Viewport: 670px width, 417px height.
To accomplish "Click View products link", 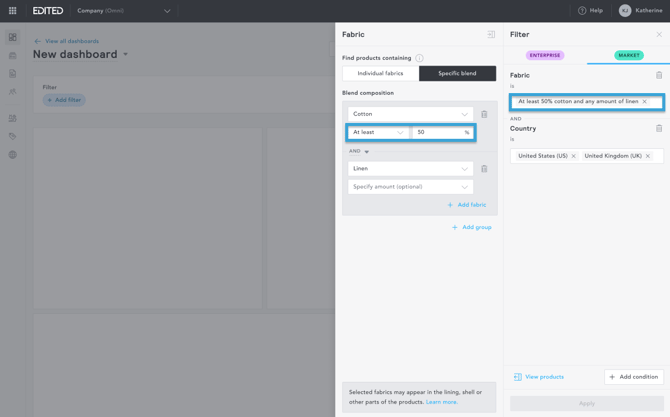I will click(x=539, y=377).
